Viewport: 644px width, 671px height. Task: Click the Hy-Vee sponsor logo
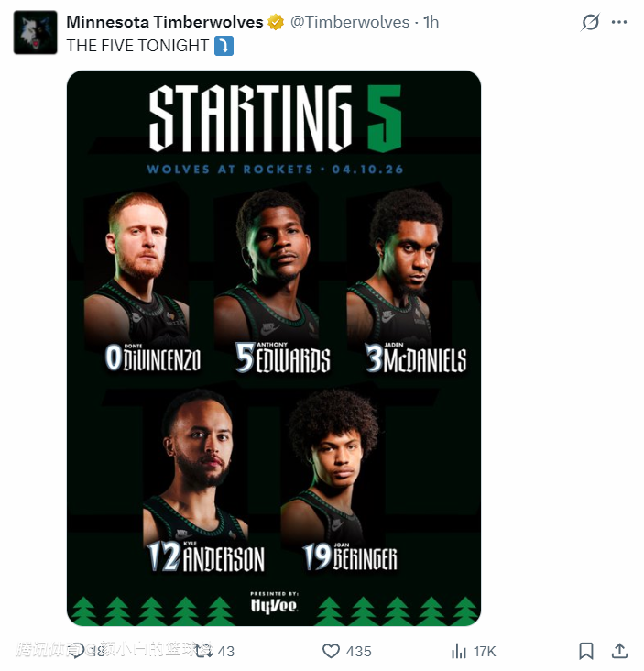coord(274,606)
